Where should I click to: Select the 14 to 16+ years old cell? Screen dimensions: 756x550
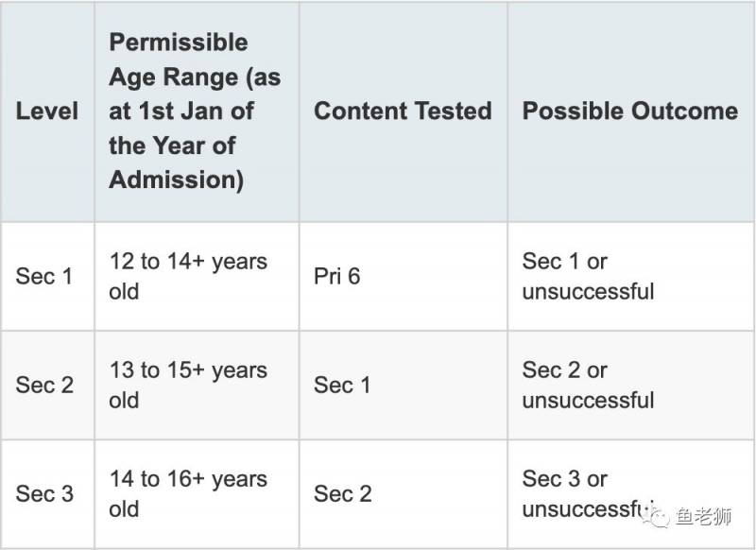coord(188,493)
